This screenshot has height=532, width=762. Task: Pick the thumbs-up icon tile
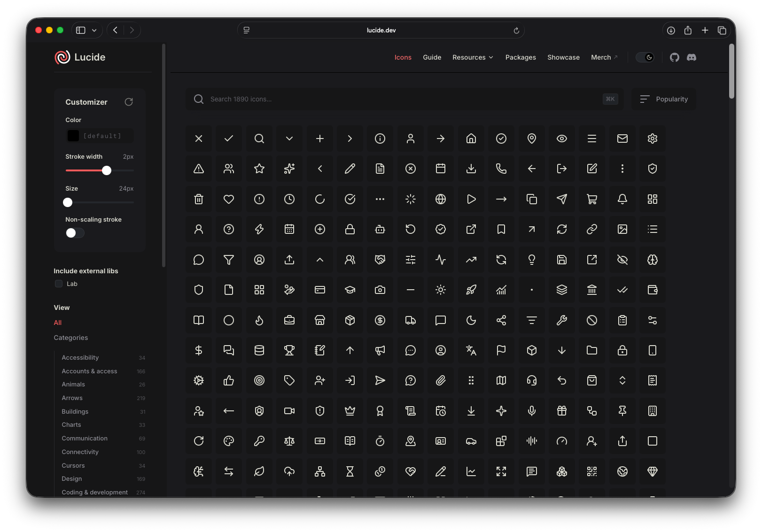pos(229,380)
